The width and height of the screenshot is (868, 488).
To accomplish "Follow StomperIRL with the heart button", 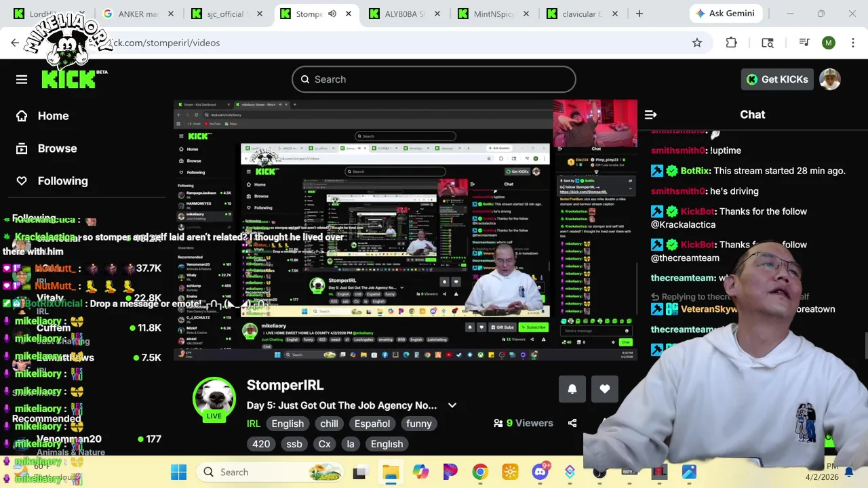I will pyautogui.click(x=605, y=389).
